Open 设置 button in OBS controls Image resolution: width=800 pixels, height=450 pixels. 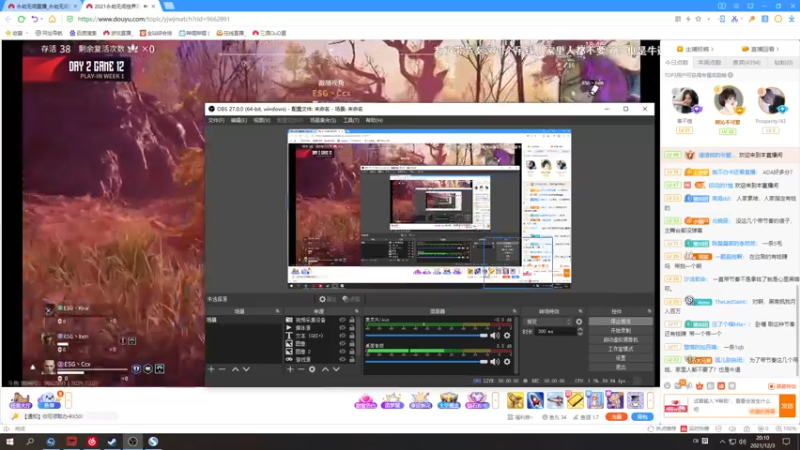(x=620, y=358)
